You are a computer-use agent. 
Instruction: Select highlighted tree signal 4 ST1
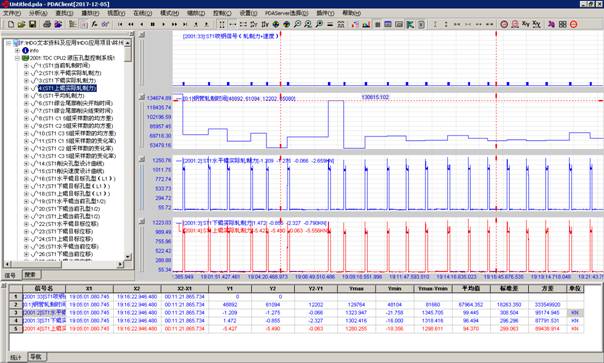point(67,88)
